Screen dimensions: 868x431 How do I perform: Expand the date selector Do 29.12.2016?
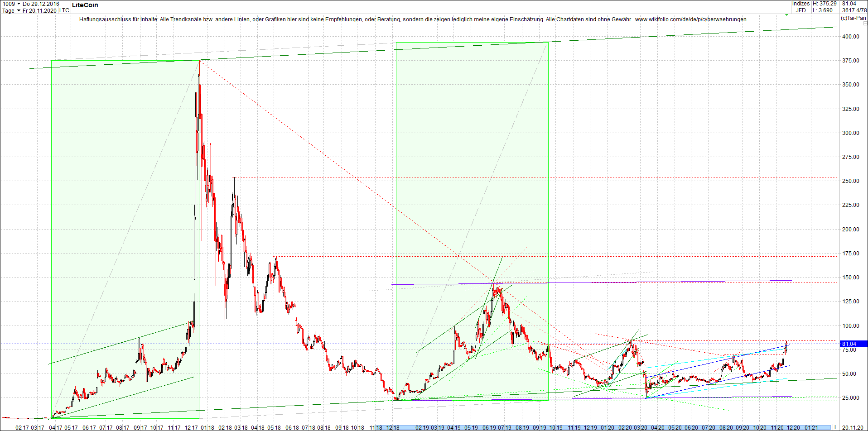[39, 3]
